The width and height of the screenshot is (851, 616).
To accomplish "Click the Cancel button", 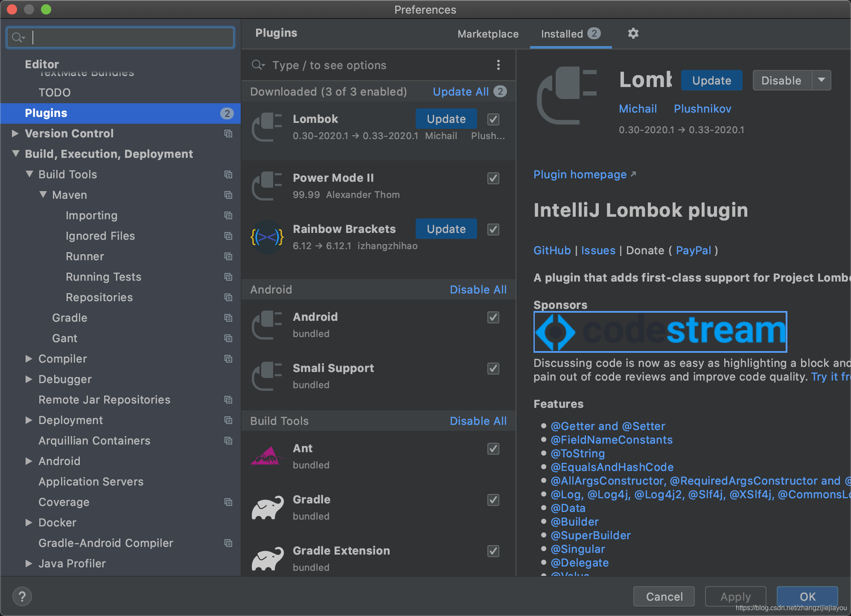I will pyautogui.click(x=664, y=596).
